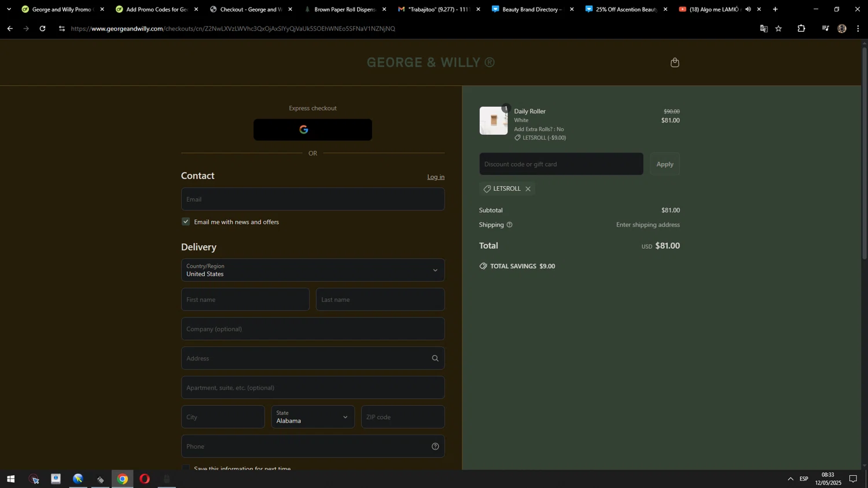The height and width of the screenshot is (488, 868).
Task: Click the Daily Roller product thumbnail
Action: click(x=494, y=120)
